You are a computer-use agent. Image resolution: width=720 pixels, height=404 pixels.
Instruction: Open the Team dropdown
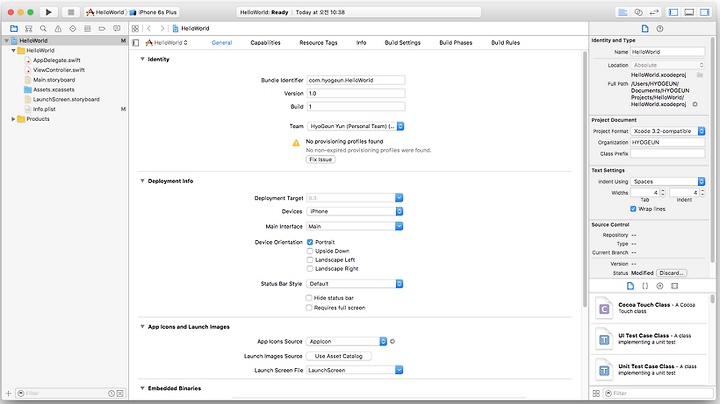coord(355,126)
